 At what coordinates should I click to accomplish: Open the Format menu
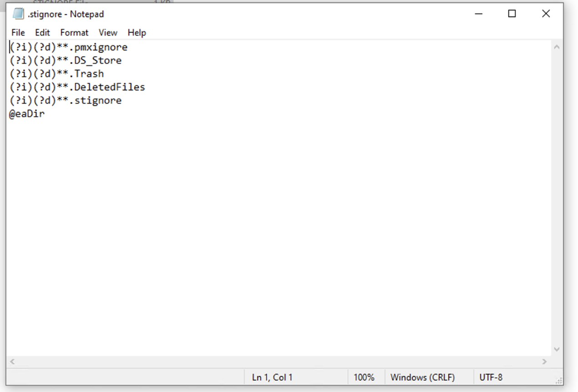click(x=74, y=33)
